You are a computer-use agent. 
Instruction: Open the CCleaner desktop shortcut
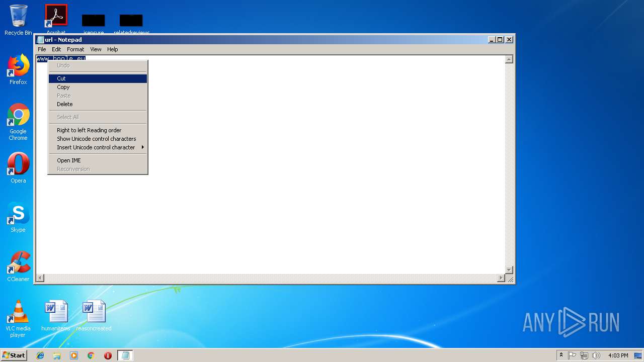18,266
